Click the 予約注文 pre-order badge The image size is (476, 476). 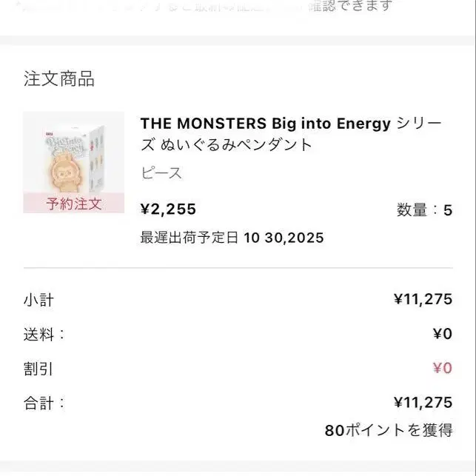point(73,204)
